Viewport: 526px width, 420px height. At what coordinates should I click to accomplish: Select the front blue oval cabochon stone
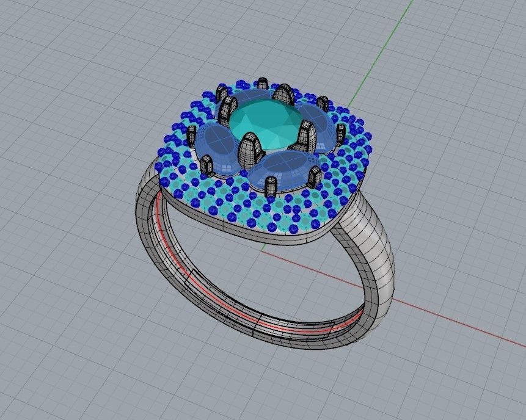coord(285,169)
